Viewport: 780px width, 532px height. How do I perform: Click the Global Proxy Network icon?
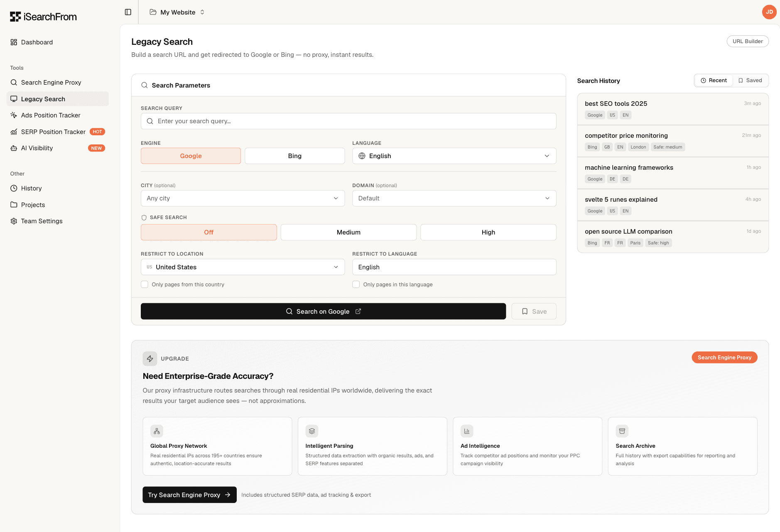pyautogui.click(x=157, y=431)
